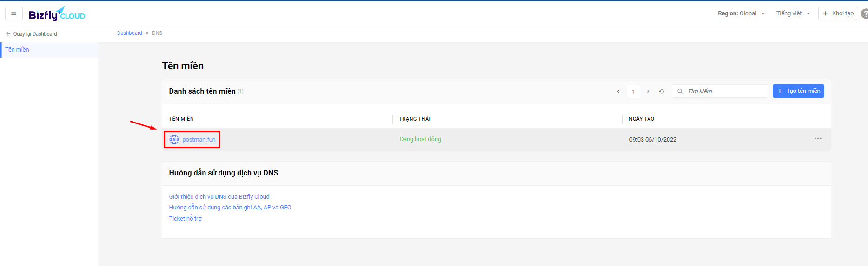Click the TÊN MIỀN column header
This screenshot has height=266, width=868.
point(181,119)
